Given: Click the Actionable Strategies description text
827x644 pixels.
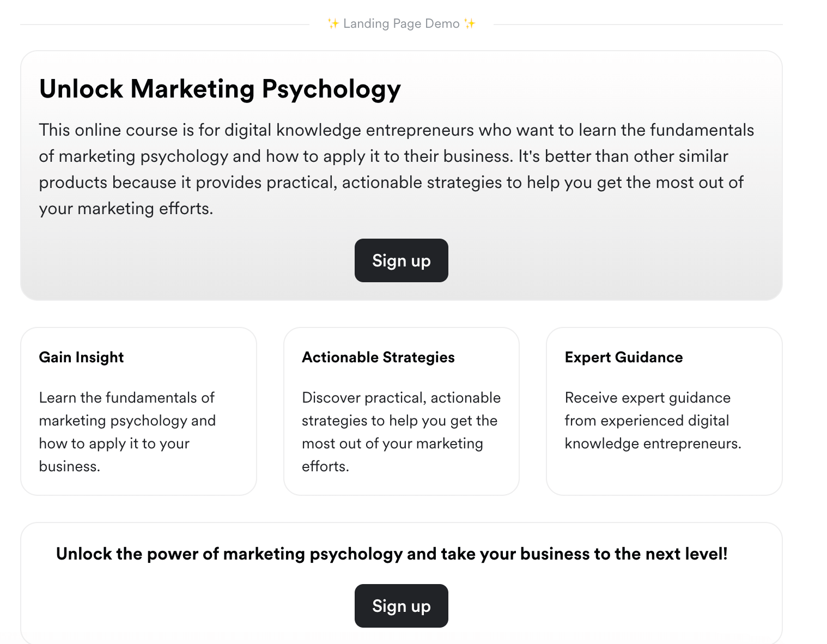Looking at the screenshot, I should (401, 432).
